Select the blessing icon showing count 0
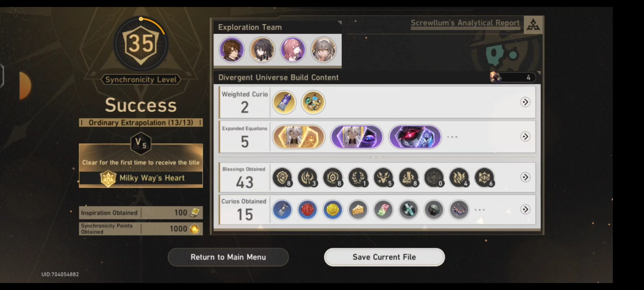The image size is (644, 290). tap(434, 177)
